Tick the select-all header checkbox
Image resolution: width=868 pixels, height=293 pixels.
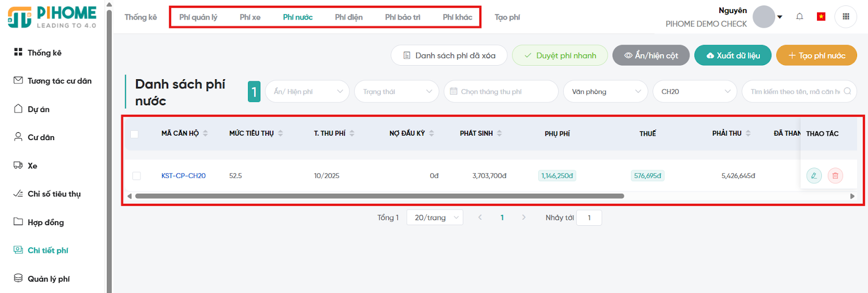click(135, 134)
